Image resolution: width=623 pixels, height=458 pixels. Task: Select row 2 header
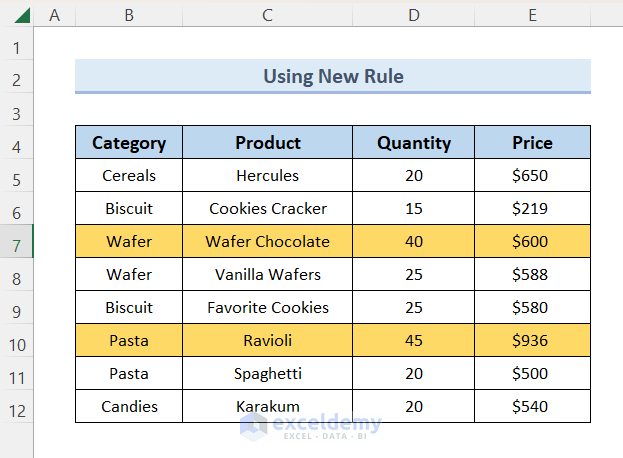click(17, 77)
